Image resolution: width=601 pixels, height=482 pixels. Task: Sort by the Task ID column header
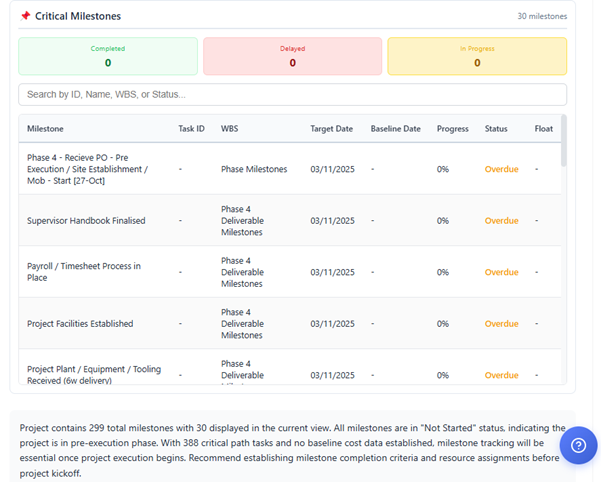click(x=191, y=129)
